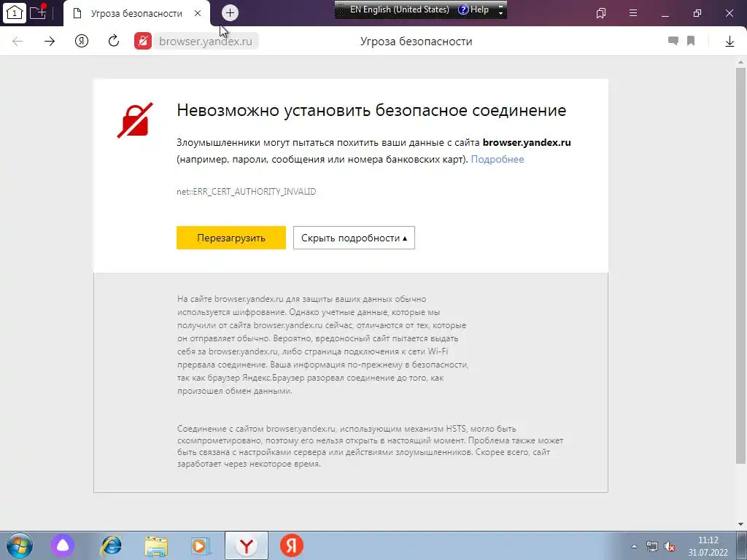Click net::ERR_CERT_AUTHORITY_INVALID error code
Viewport: 747px width, 560px height.
247,192
